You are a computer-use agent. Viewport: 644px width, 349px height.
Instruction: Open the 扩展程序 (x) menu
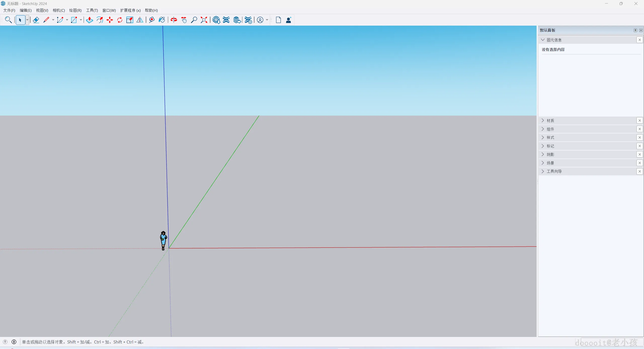(x=130, y=10)
